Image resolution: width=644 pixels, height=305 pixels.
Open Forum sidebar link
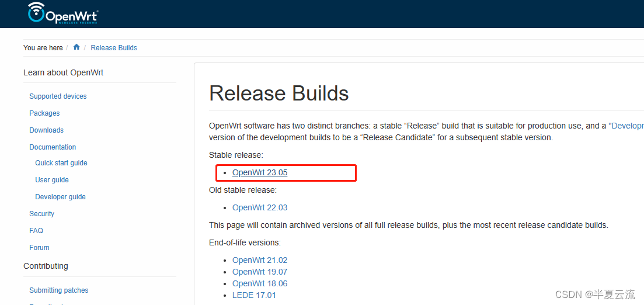(x=39, y=248)
